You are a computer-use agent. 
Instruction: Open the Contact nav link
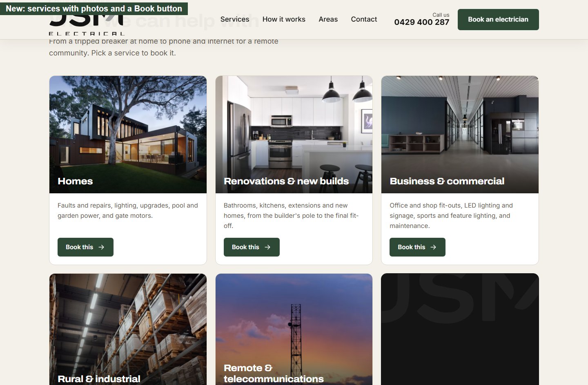pyautogui.click(x=364, y=19)
